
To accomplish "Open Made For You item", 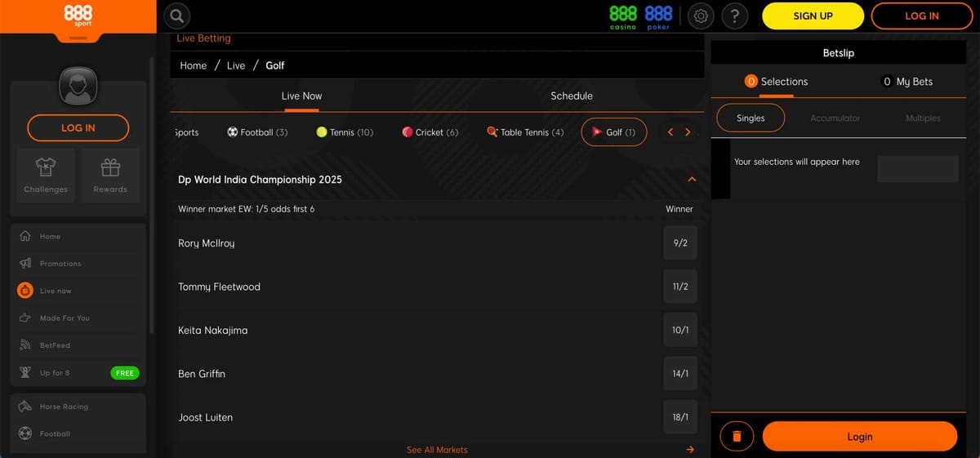I will click(78, 318).
